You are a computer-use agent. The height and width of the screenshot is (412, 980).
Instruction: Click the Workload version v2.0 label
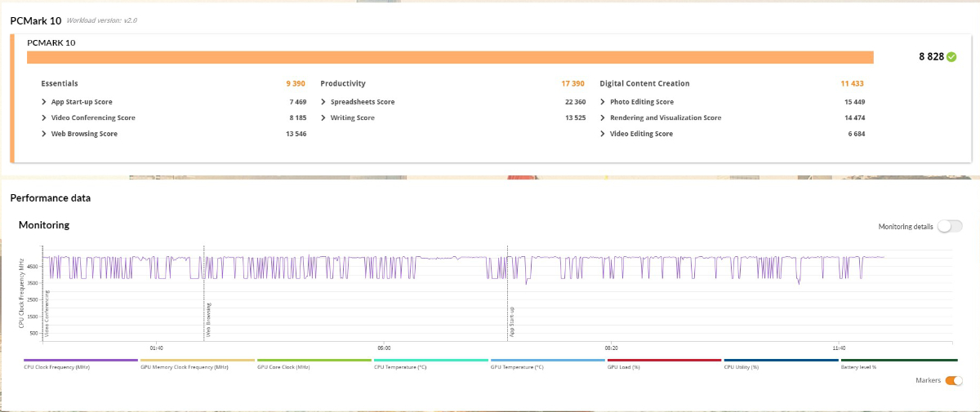[102, 20]
